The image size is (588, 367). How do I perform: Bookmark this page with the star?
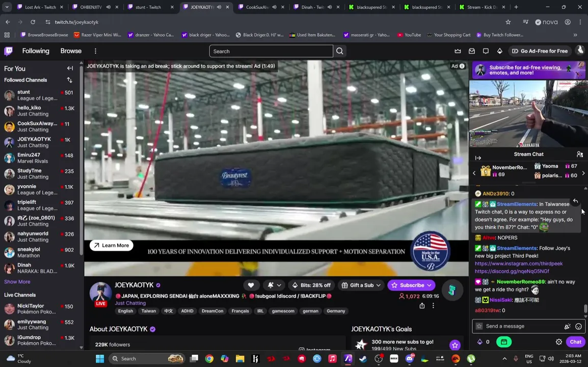508,22
